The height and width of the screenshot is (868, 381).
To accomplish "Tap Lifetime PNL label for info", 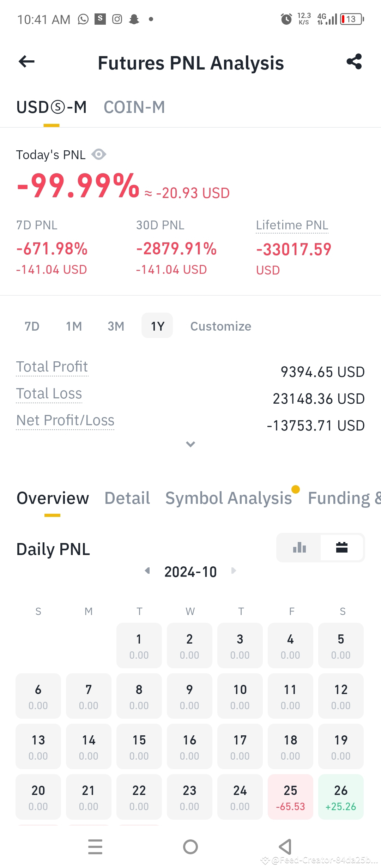I will pyautogui.click(x=292, y=225).
